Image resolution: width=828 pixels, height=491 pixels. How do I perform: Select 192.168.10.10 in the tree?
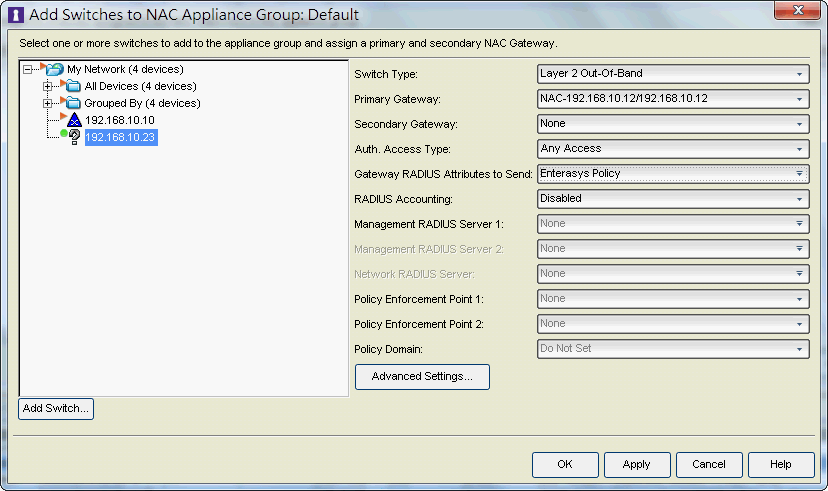tap(120, 120)
